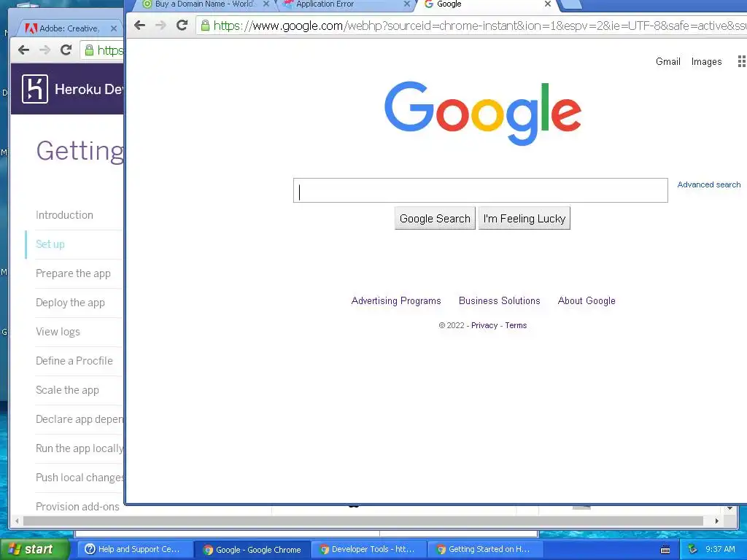Viewport: 747px width, 560px height.
Task: Open Introduction in the Heroku sidebar
Action: pos(64,215)
